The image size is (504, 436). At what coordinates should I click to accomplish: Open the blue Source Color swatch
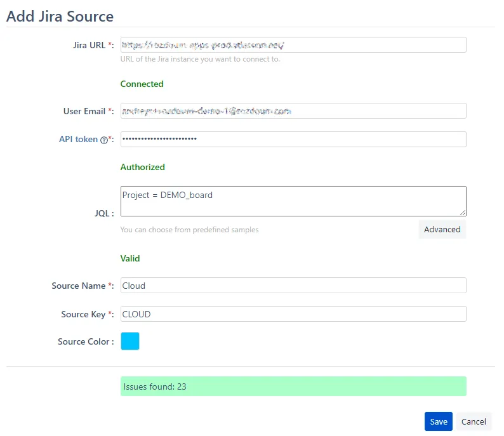(130, 341)
